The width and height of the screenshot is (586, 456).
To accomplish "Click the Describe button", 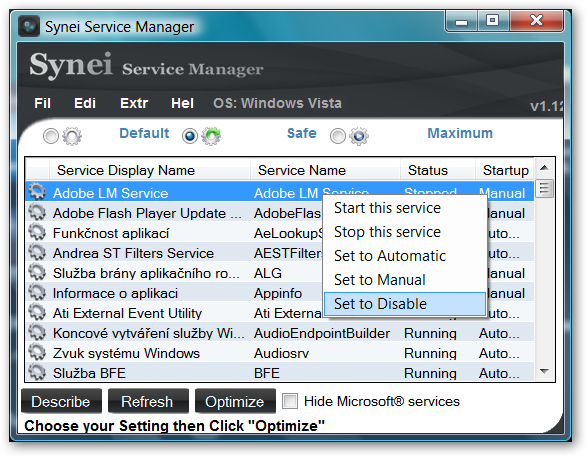I will 61,402.
